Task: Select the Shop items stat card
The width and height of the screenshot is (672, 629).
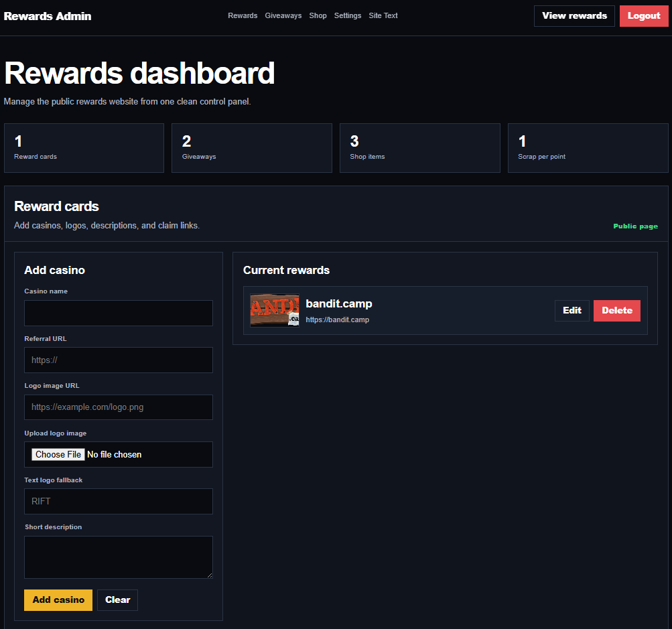Action: click(x=420, y=148)
